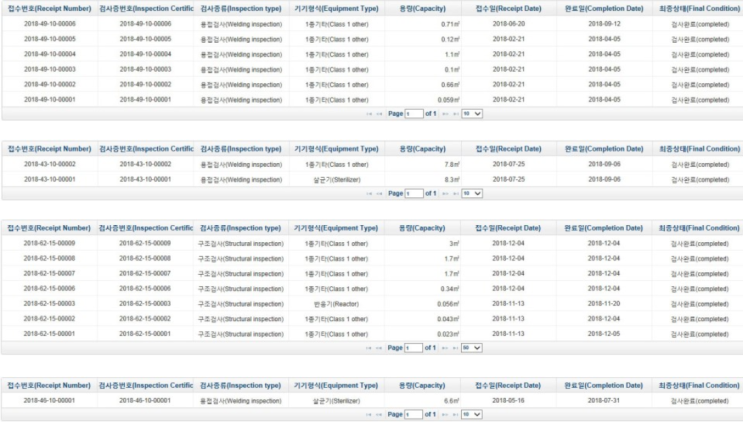Sort 2018-62 table by Inspection Certificate header

[145, 228]
